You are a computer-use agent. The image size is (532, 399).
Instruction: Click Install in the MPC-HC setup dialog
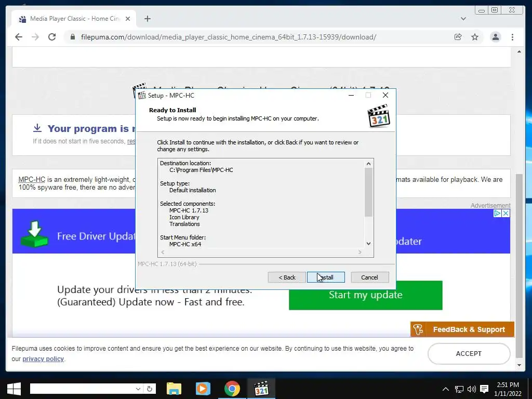click(x=326, y=277)
